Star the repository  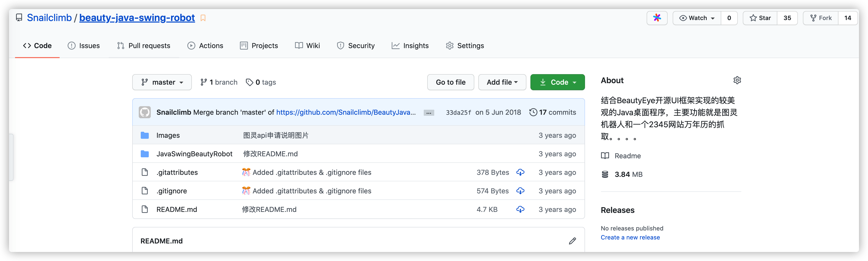coord(760,18)
